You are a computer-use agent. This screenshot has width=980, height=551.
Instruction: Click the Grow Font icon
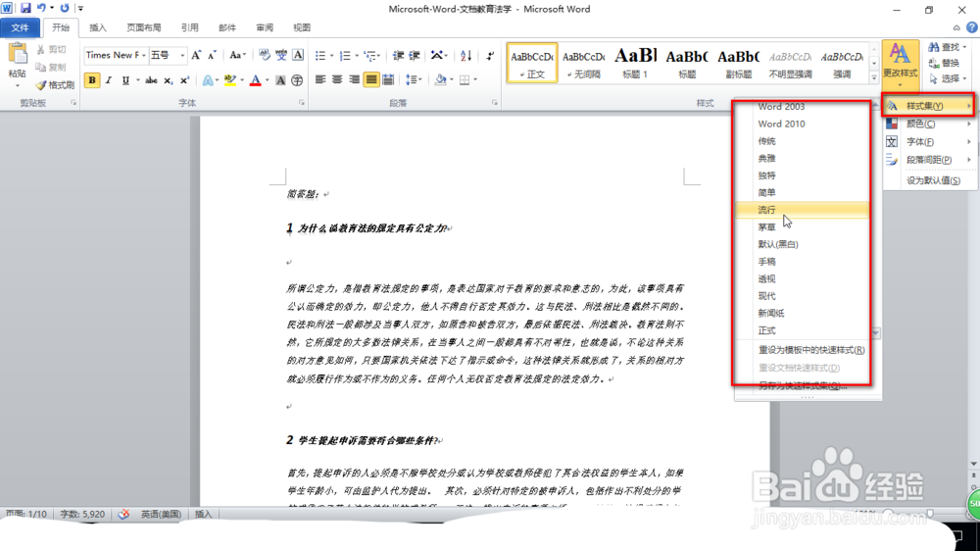tap(196, 55)
